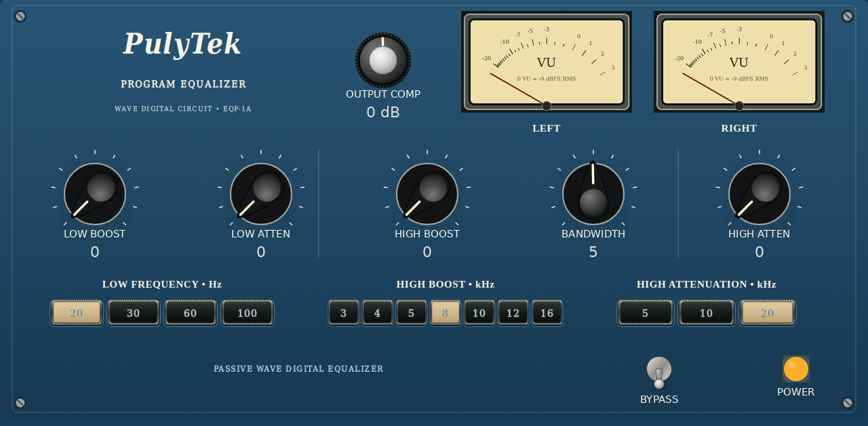868x426 pixels.
Task: Click the Output Comp knob
Action: [x=383, y=60]
